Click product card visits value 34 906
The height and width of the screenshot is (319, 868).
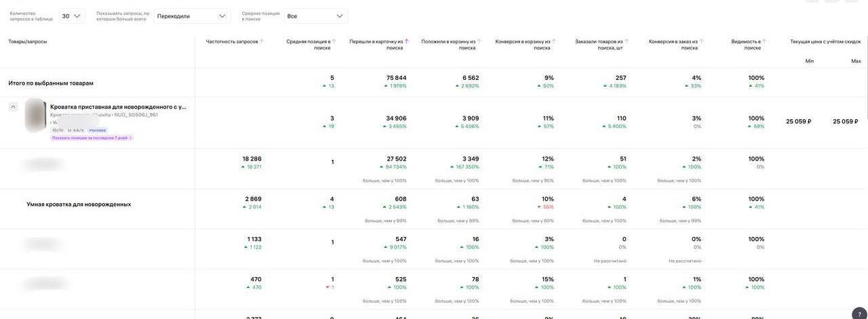coord(397,119)
